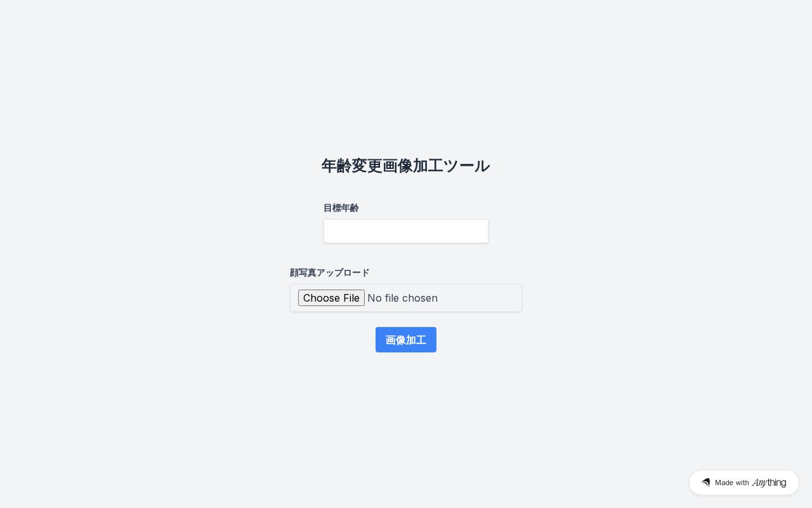Click the gray file input under 顔写真アップロード
The width and height of the screenshot is (812, 508).
click(406, 298)
